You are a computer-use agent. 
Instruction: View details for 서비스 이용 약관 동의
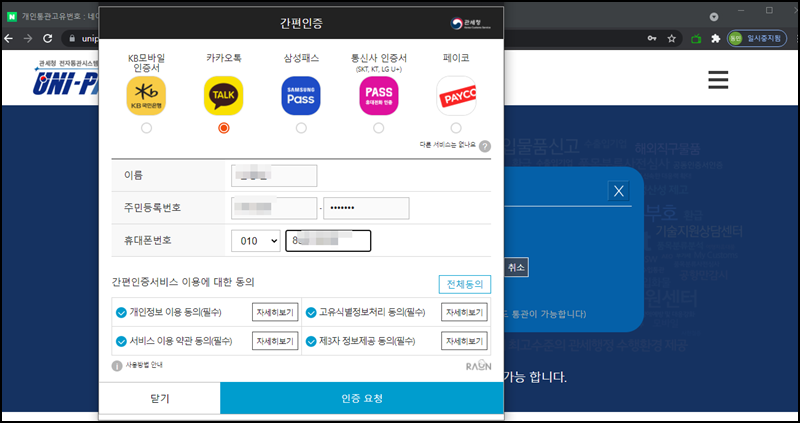(x=275, y=341)
